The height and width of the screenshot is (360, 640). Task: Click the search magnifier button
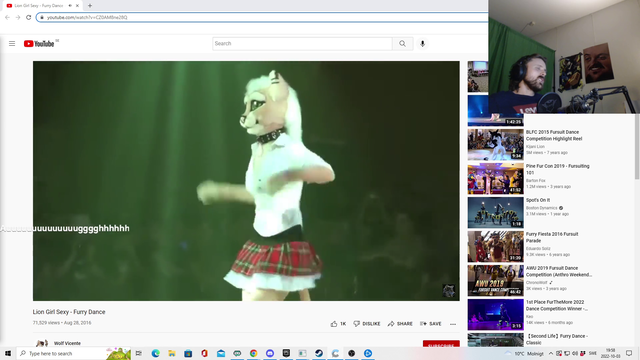[402, 44]
